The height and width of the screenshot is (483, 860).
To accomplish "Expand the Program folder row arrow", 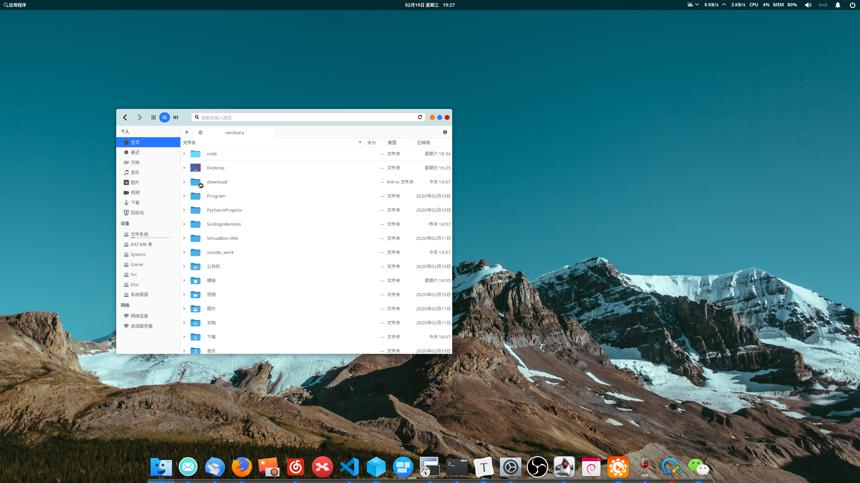I will click(x=185, y=196).
